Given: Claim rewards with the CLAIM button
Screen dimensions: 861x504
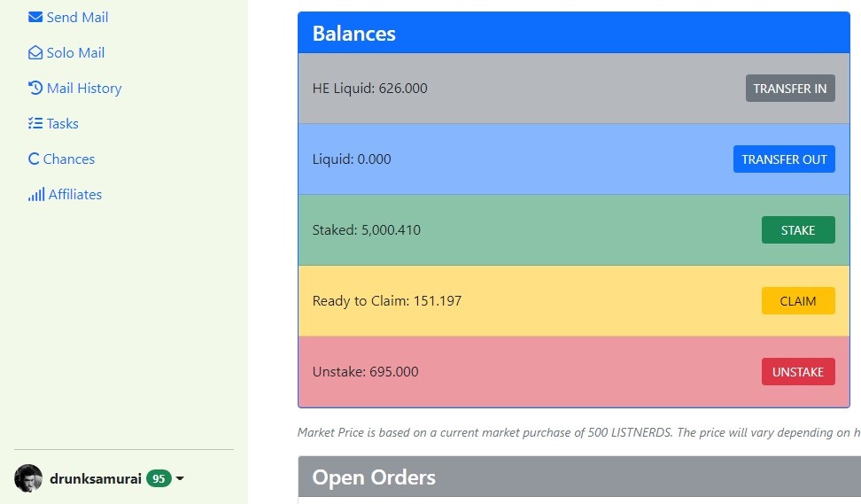Looking at the screenshot, I should coord(798,301).
